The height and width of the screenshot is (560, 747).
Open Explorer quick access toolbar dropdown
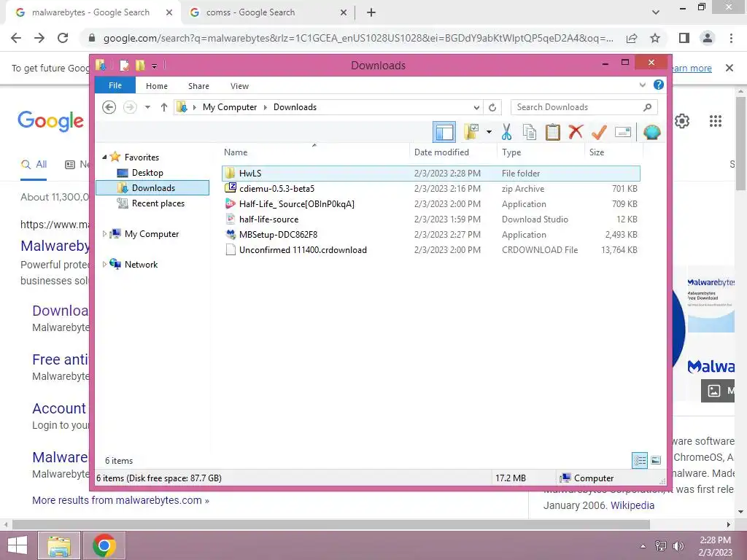pyautogui.click(x=155, y=66)
